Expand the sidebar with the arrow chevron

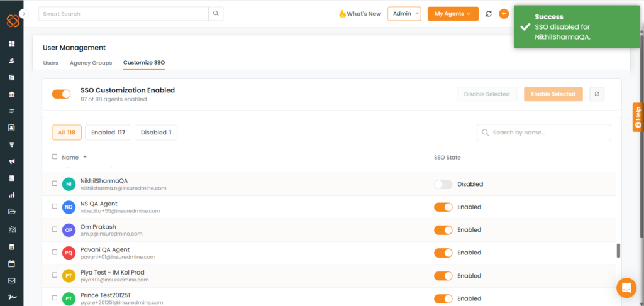coord(25,14)
